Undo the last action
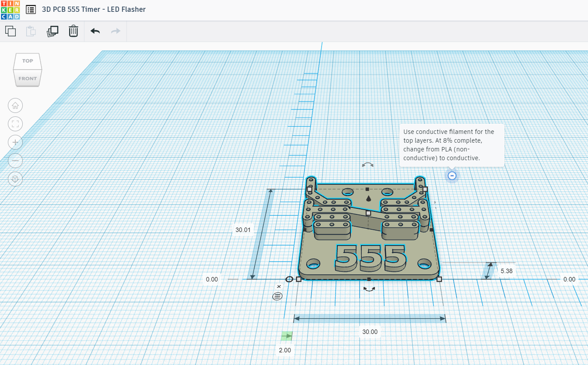This screenshot has height=365, width=588. click(94, 31)
